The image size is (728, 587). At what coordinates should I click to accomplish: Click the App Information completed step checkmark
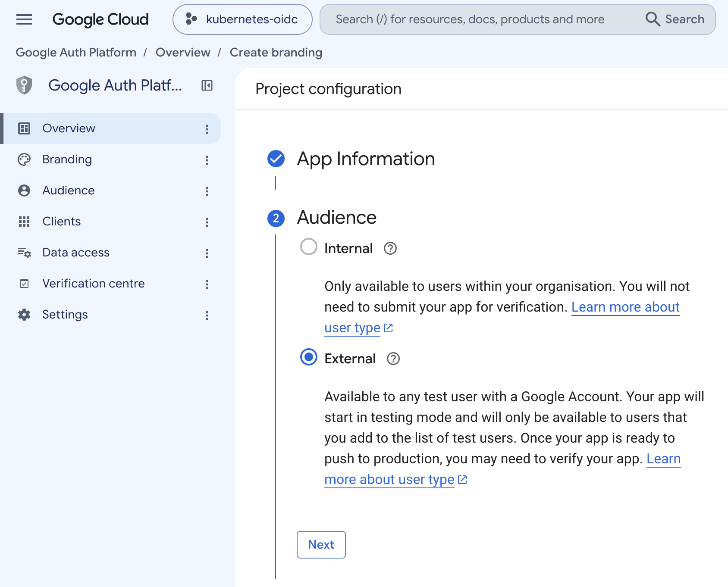click(x=276, y=159)
